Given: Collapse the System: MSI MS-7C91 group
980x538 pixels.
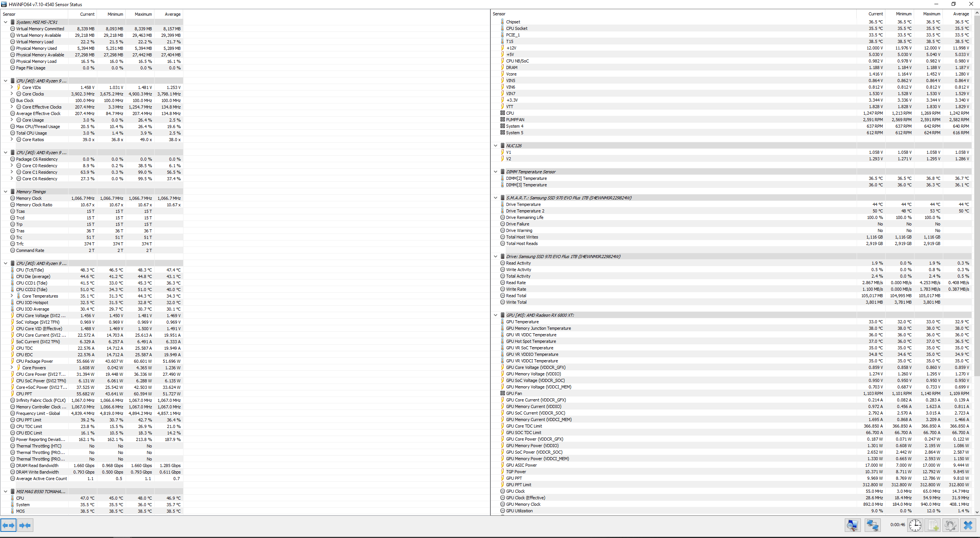Looking at the screenshot, I should point(5,22).
